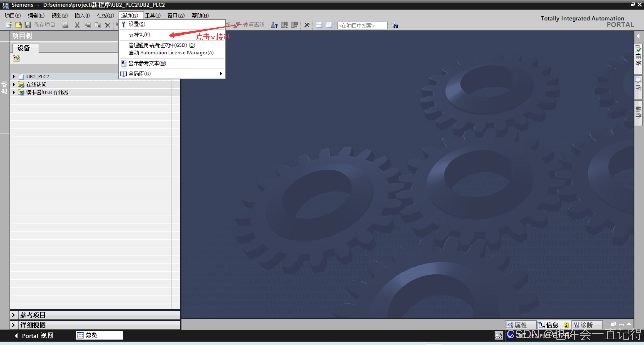Click the Print toolbar icon

coord(66,25)
